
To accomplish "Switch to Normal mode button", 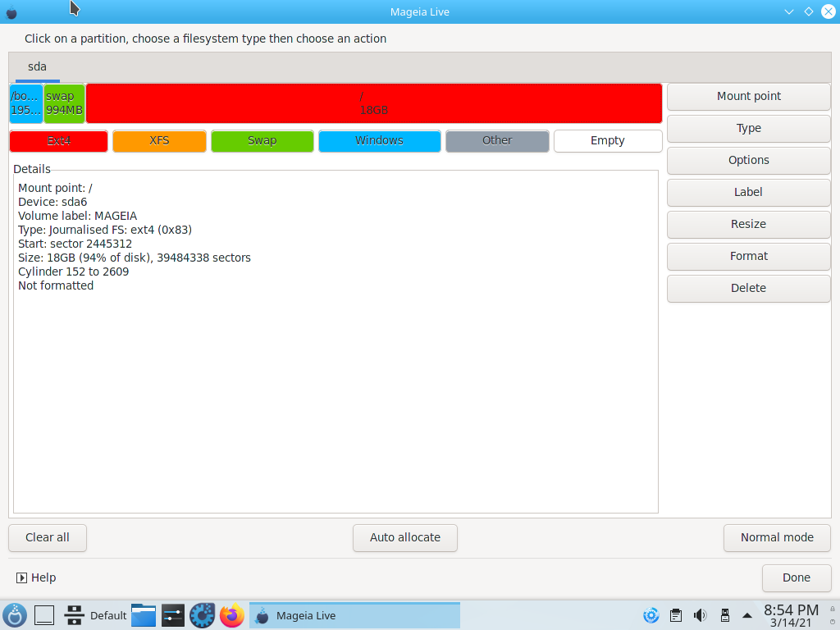I will coord(777,538).
